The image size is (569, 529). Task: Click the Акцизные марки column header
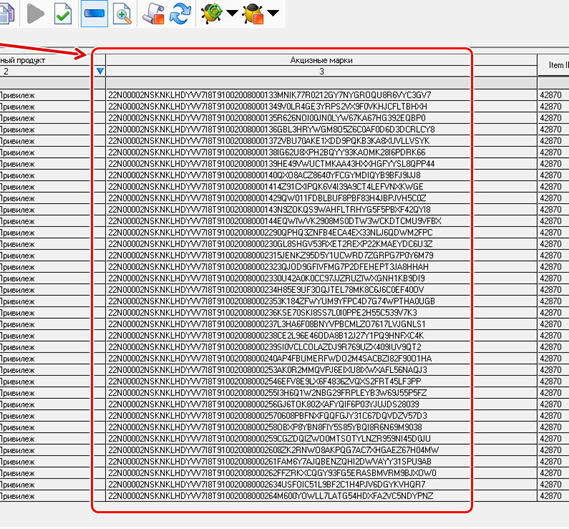(x=321, y=60)
